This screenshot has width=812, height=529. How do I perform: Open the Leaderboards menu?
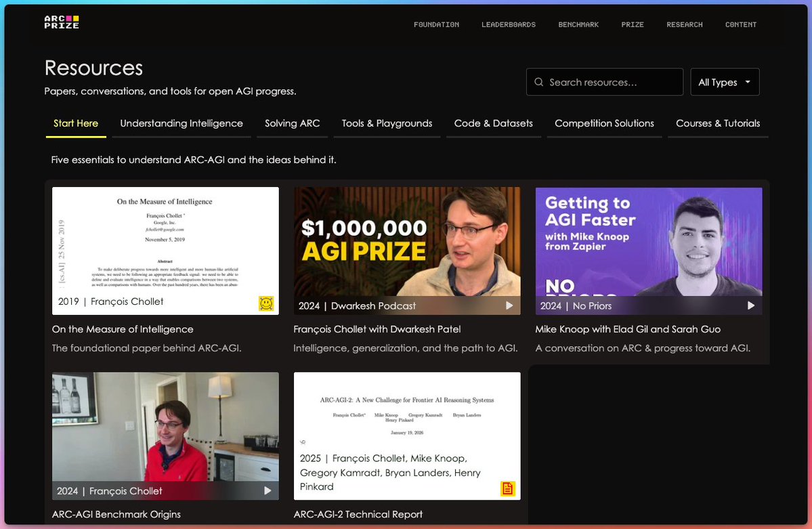[x=509, y=24]
